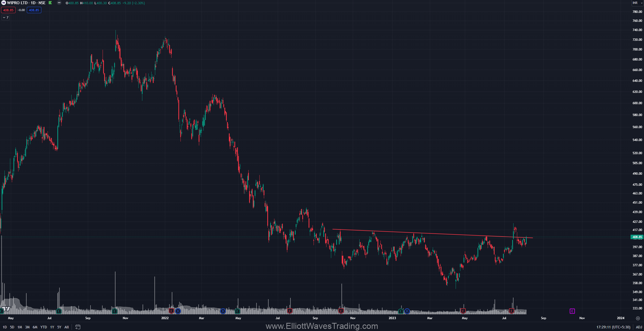
Task: Click the -0.00 spread value
Action: [x=21, y=10]
